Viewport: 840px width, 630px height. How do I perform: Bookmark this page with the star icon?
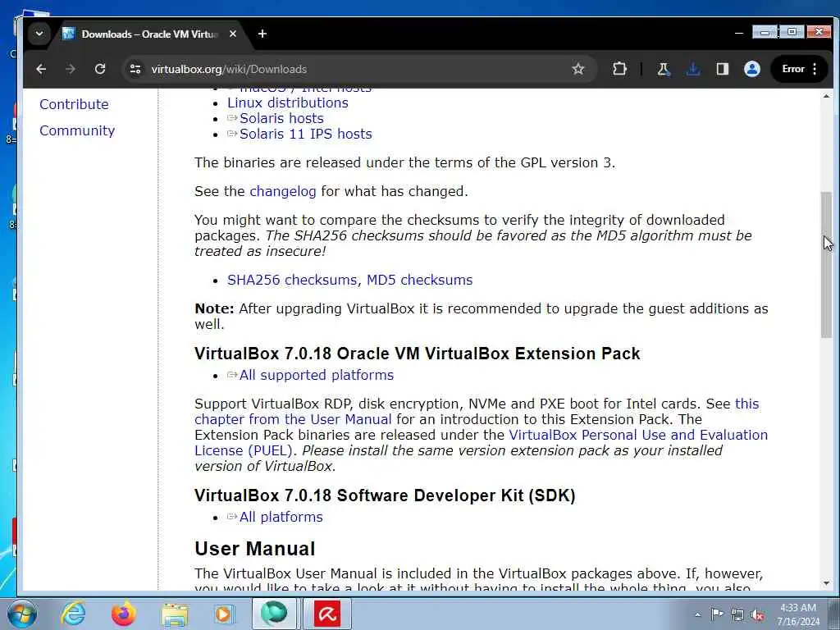click(x=578, y=69)
